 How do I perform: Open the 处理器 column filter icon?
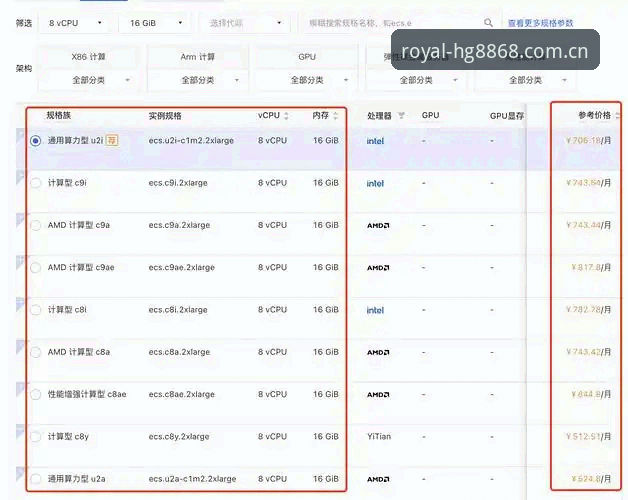point(401,116)
